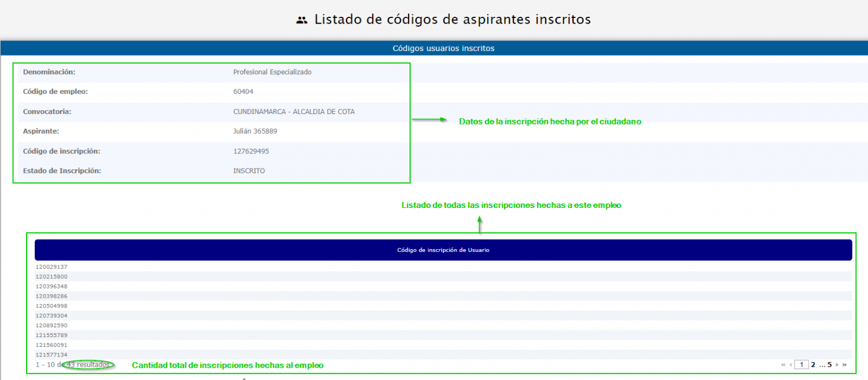Viewport: 868px width, 380px height.
Task: Select inscription code row 121577134
Action: coord(52,355)
